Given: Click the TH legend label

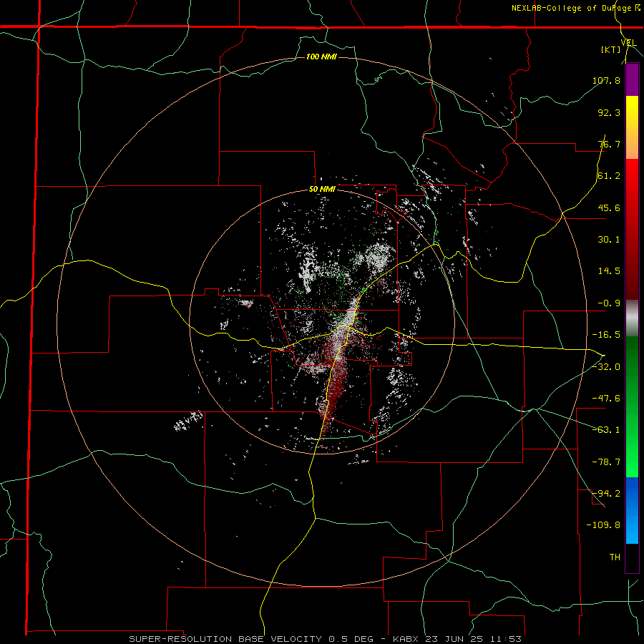Looking at the screenshot, I should (x=615, y=557).
